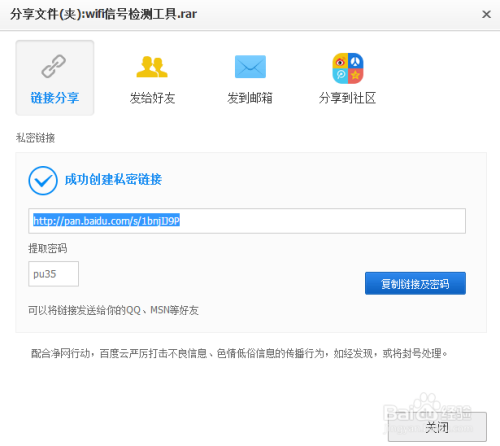500x446 pixels.
Task: Click the 提取密码 label
Action: [x=48, y=248]
